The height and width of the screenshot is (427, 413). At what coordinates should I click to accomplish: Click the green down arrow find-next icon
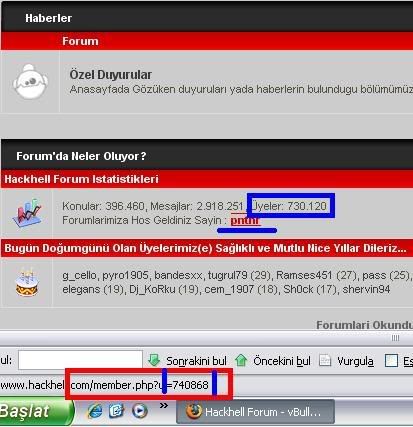(154, 360)
